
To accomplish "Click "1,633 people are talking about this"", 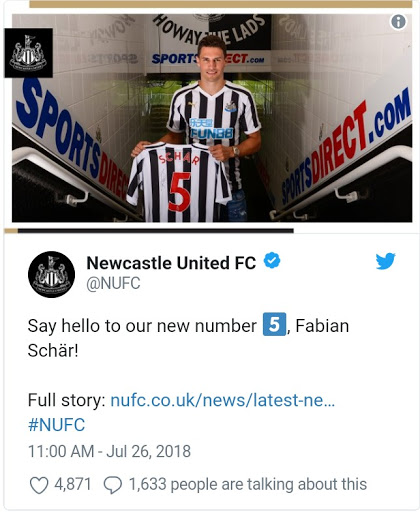I will click(x=248, y=484).
